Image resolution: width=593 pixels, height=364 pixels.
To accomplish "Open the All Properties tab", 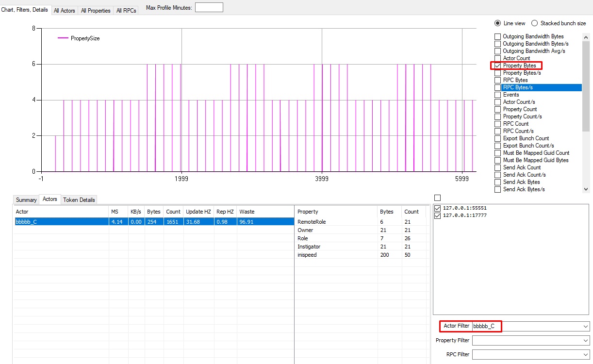I will [96, 10].
